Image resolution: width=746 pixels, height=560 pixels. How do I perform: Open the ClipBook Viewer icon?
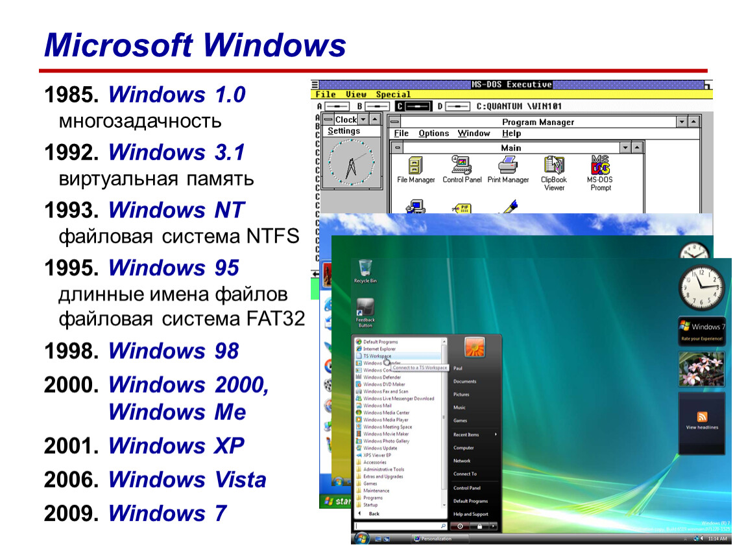[x=554, y=174]
